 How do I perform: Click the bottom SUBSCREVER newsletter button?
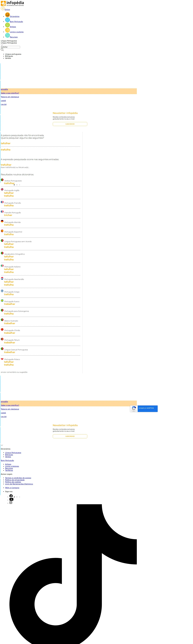click(x=70, y=436)
